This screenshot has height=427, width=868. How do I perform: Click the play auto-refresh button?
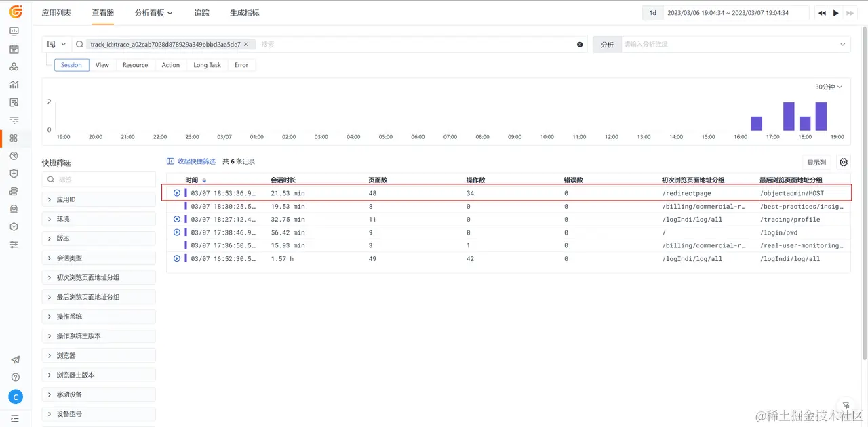(x=836, y=13)
